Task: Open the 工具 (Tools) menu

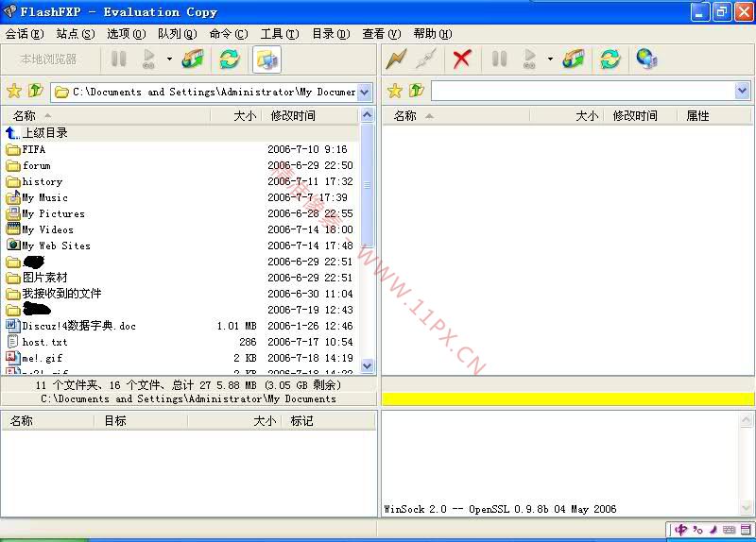Action: pyautogui.click(x=279, y=34)
